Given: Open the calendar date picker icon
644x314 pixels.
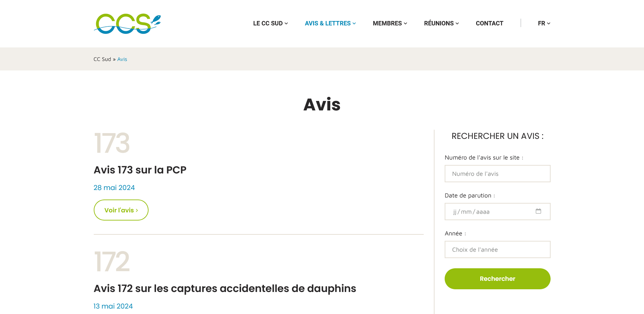Looking at the screenshot, I should (x=538, y=211).
